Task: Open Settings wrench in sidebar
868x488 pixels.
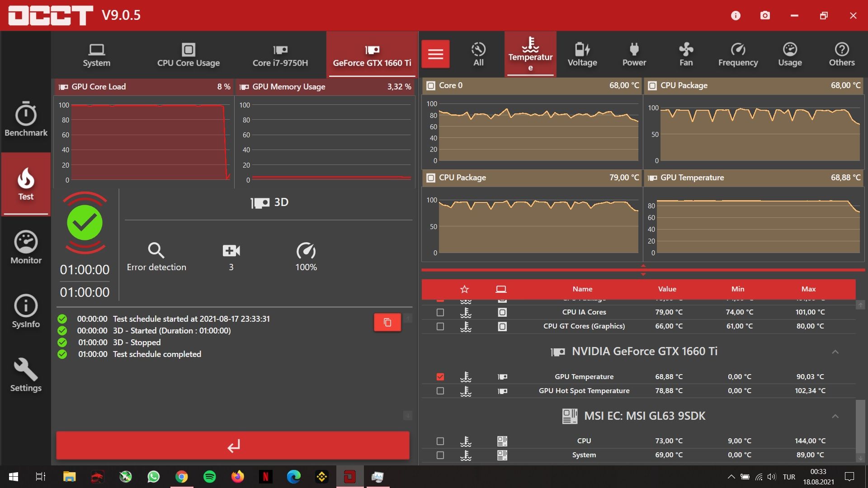Action: (26, 375)
